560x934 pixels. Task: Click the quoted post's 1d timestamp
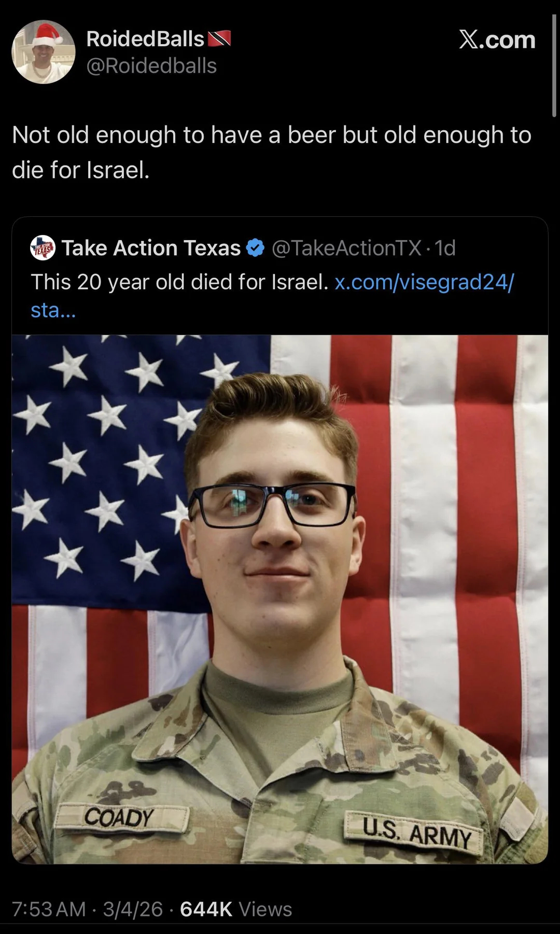[x=445, y=248]
